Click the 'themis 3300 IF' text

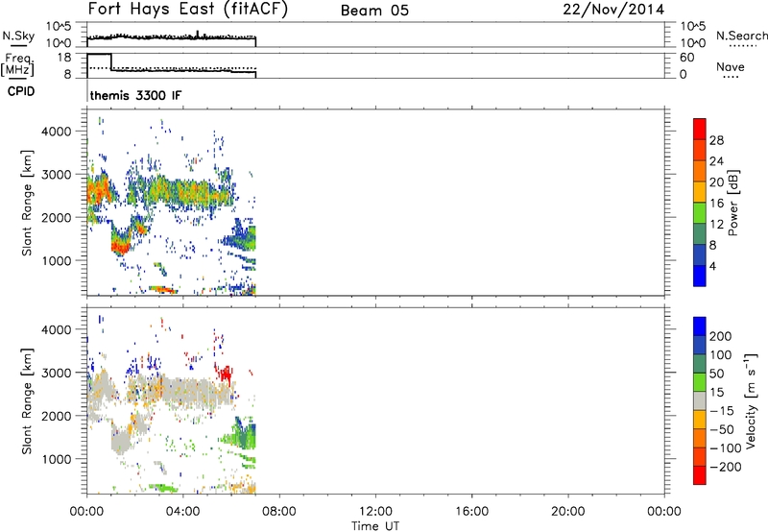tap(135, 95)
